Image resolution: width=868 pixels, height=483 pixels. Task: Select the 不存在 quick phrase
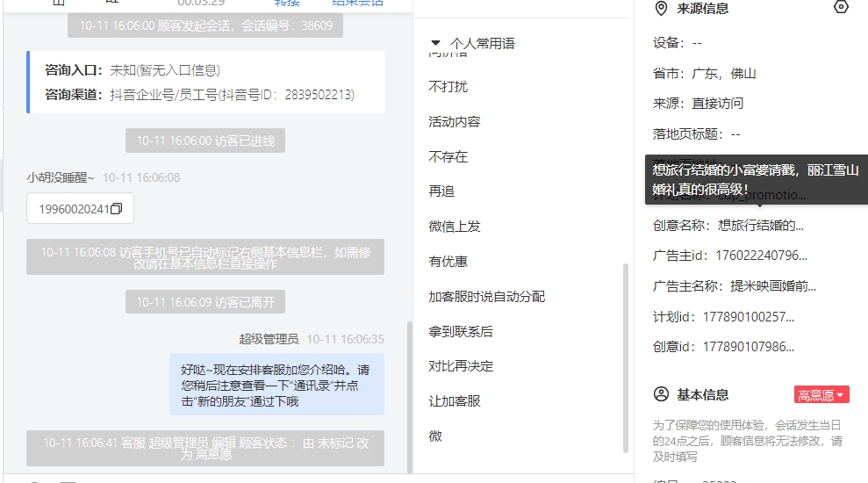(448, 156)
